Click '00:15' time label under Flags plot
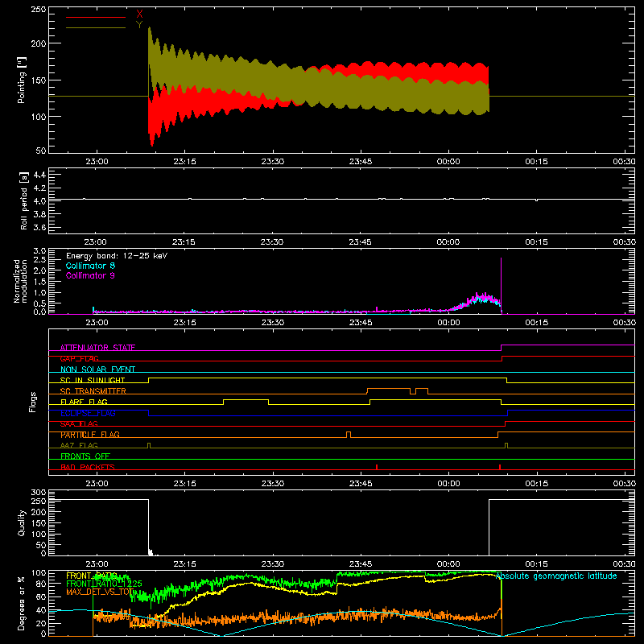Image resolution: width=644 pixels, height=644 pixels. pyautogui.click(x=536, y=484)
